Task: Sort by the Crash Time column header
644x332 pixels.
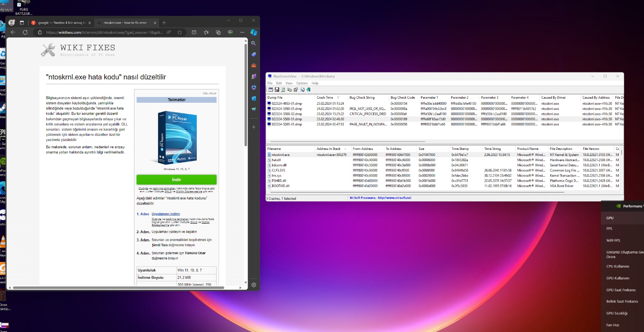Action: (325, 98)
